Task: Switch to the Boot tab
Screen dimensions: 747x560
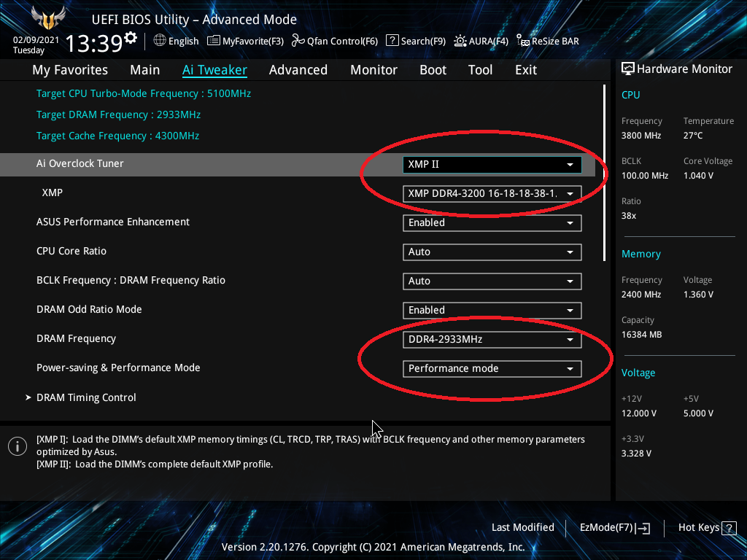Action: (x=433, y=70)
